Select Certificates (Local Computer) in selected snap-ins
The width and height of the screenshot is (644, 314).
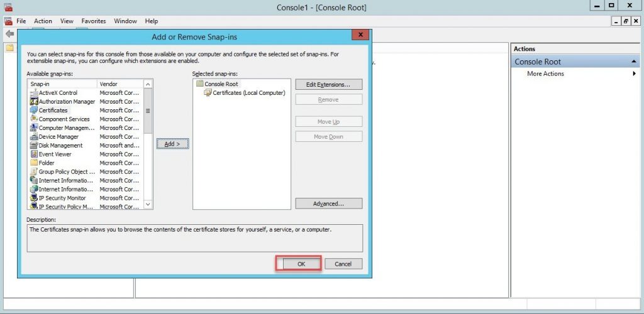click(x=249, y=93)
